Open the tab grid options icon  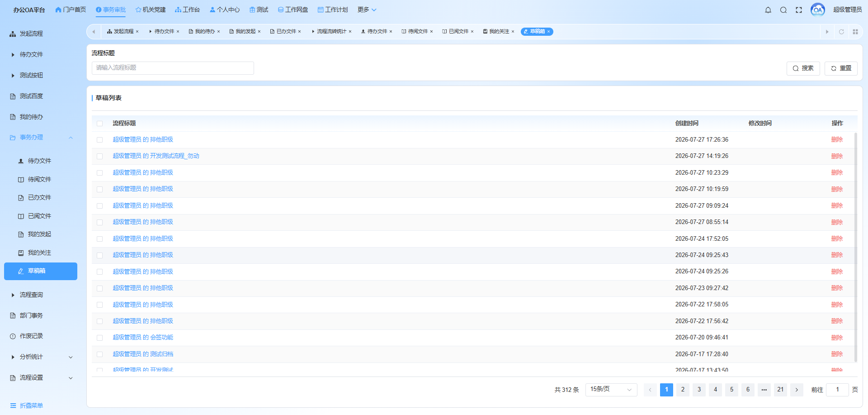pyautogui.click(x=855, y=32)
